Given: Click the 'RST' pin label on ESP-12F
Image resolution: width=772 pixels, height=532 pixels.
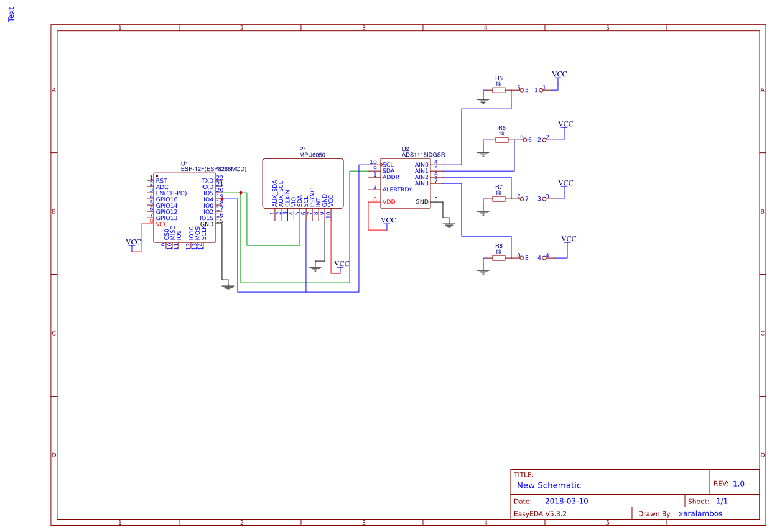Looking at the screenshot, I should click(x=162, y=181).
